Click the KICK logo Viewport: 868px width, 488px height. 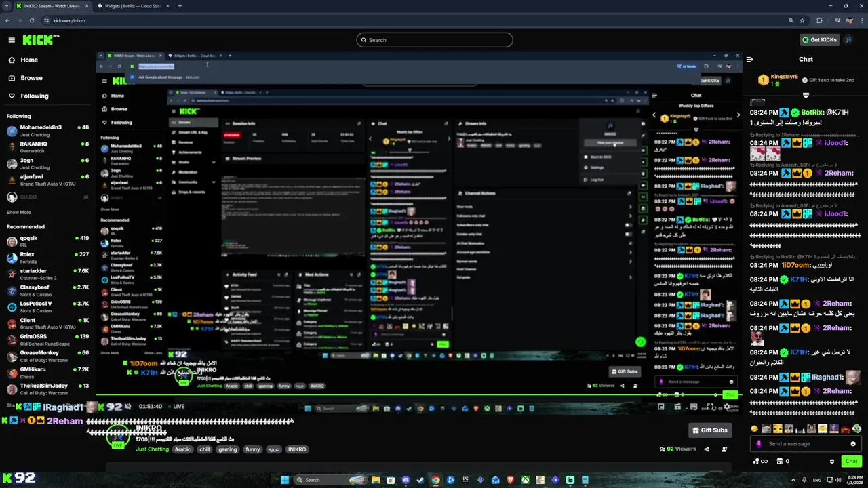37,40
